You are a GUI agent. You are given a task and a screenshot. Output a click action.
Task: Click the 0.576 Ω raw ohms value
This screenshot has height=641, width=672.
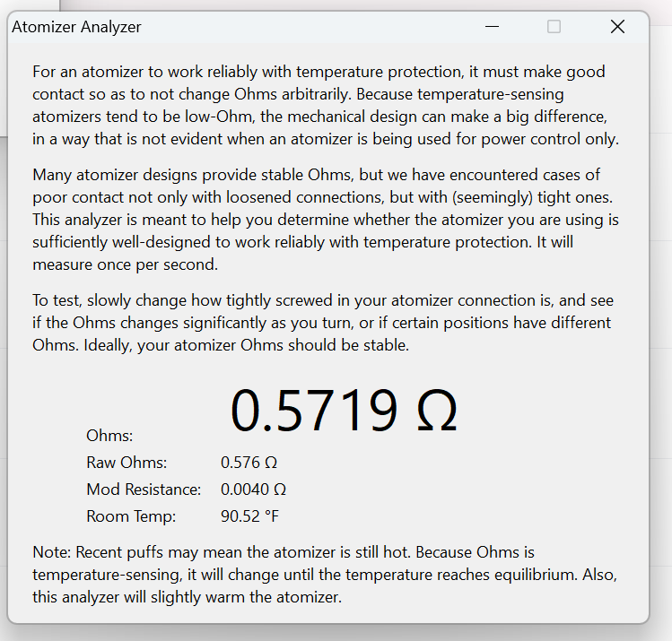tap(249, 463)
